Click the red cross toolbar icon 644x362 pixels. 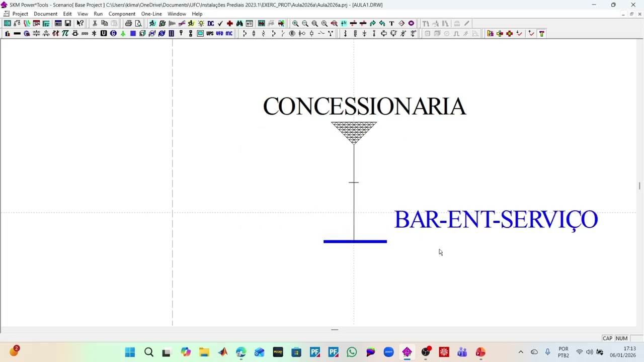[230, 24]
